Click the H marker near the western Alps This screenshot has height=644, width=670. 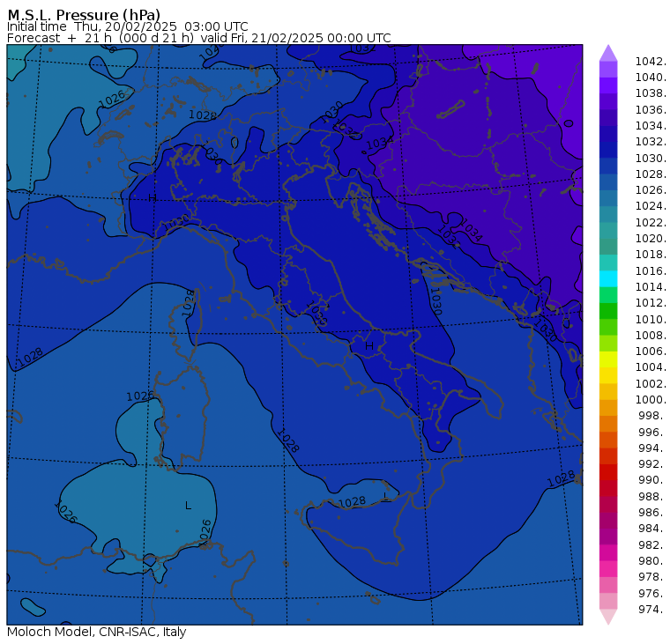153,197
